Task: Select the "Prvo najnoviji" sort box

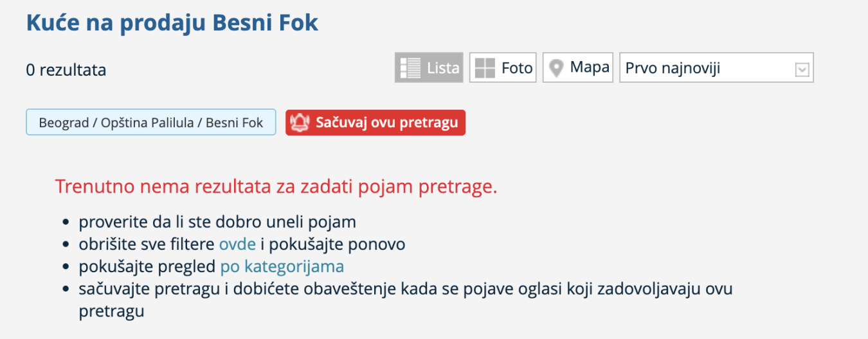Action: 707,68
